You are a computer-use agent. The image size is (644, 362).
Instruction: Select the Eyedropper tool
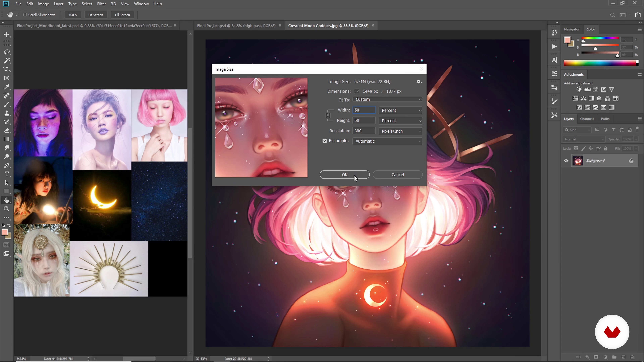[x=7, y=87]
